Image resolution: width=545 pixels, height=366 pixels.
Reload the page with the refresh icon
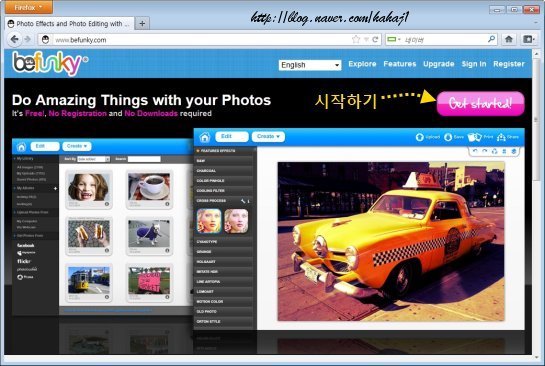click(375, 39)
